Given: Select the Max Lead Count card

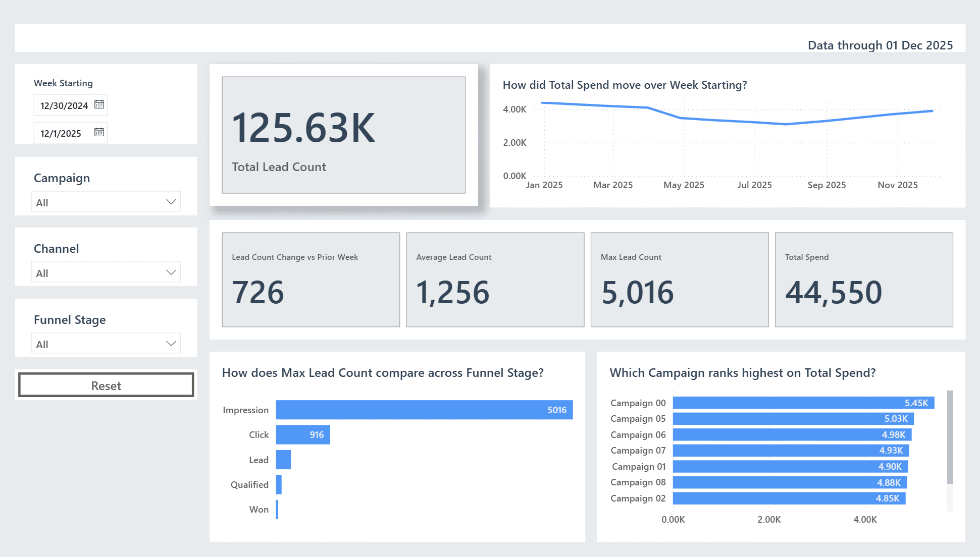Looking at the screenshot, I should click(x=680, y=280).
